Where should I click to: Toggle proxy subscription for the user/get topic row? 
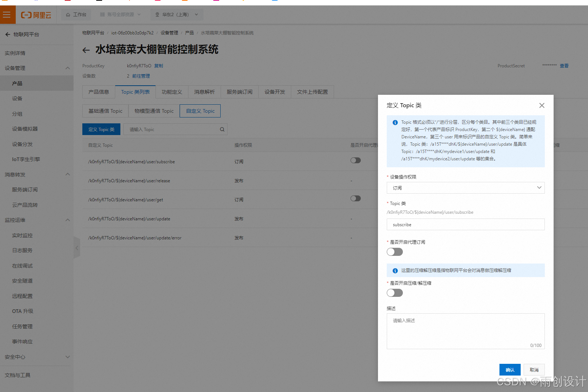click(356, 198)
